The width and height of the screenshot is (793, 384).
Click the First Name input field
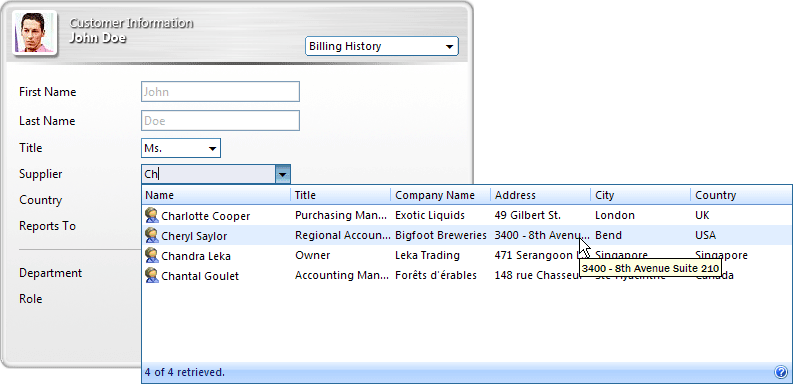click(x=220, y=92)
